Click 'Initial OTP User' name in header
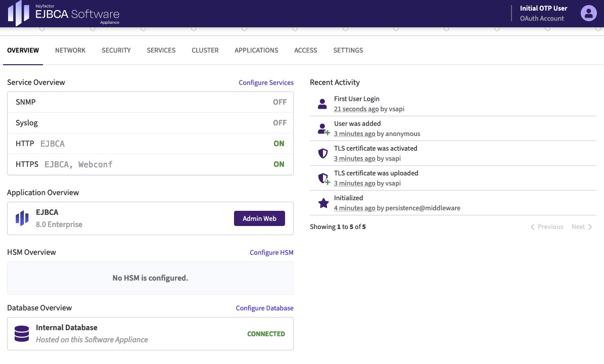 [x=543, y=8]
